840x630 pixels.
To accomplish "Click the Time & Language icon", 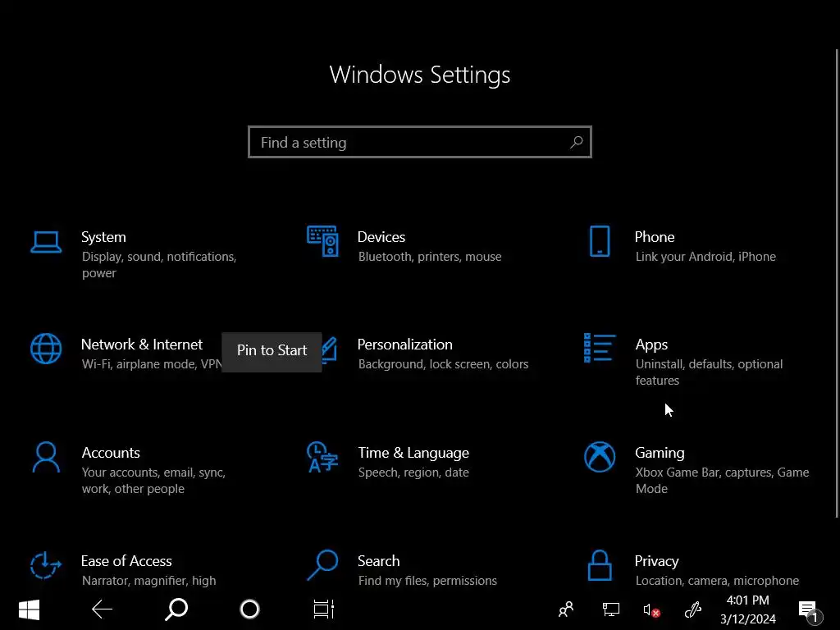I will (322, 457).
